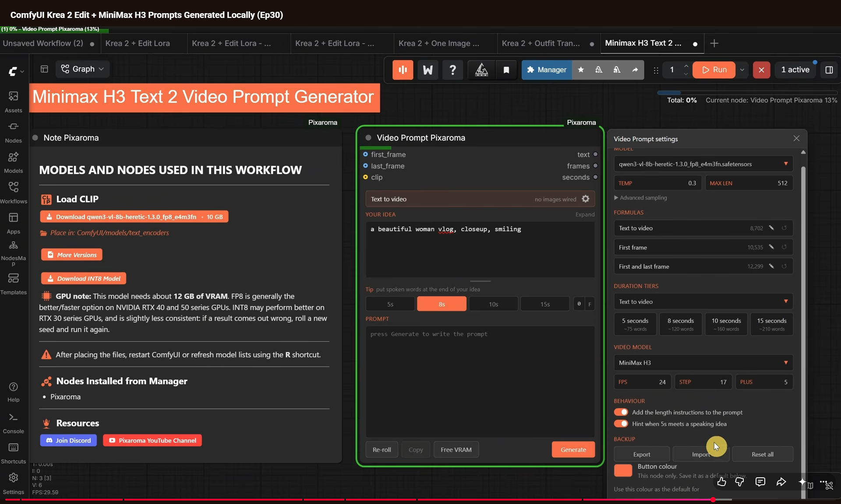Click the orange bars icon in the toolbar
The width and height of the screenshot is (841, 504).
pos(403,70)
